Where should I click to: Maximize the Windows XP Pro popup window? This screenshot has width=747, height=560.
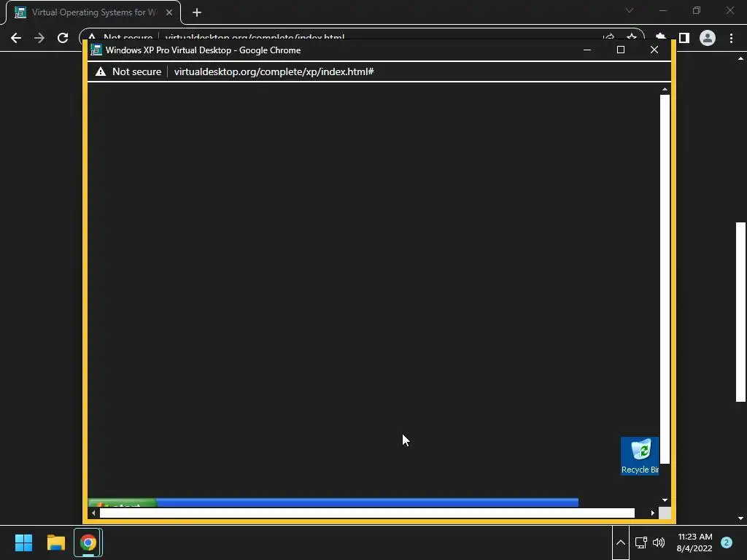(x=621, y=50)
